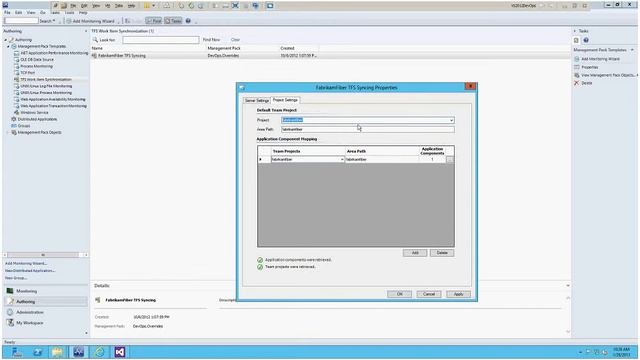Open the Go menu
The height and width of the screenshot is (360, 640).
click(42, 13)
